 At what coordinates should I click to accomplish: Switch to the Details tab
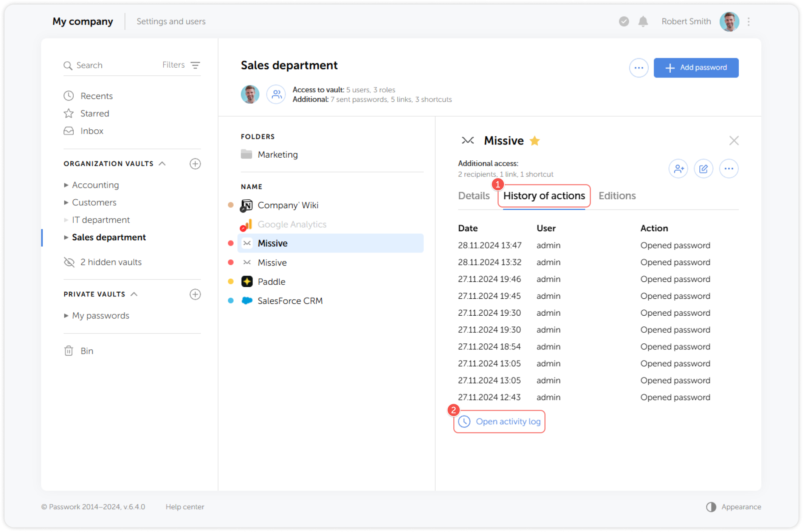[474, 196]
